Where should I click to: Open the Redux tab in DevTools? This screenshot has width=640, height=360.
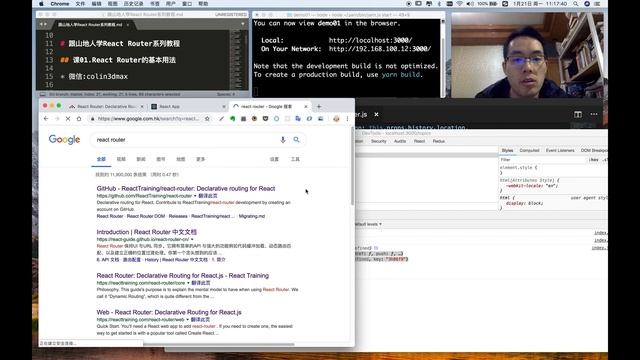(439, 141)
